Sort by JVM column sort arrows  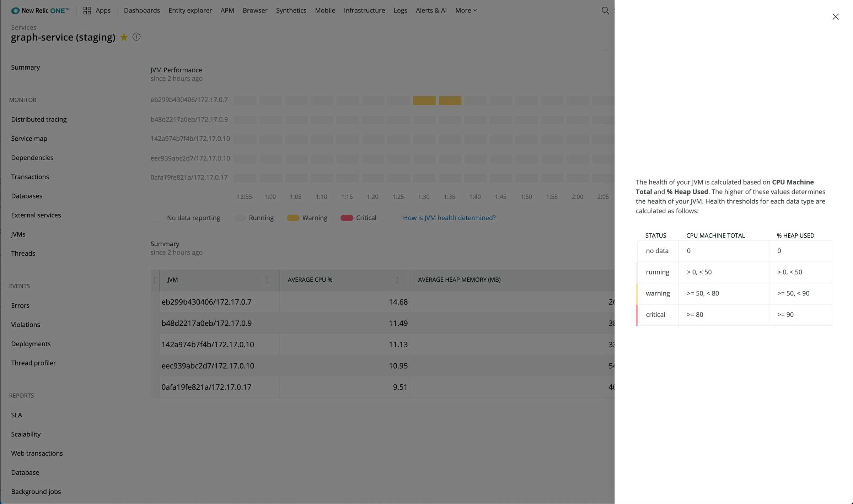pyautogui.click(x=267, y=280)
